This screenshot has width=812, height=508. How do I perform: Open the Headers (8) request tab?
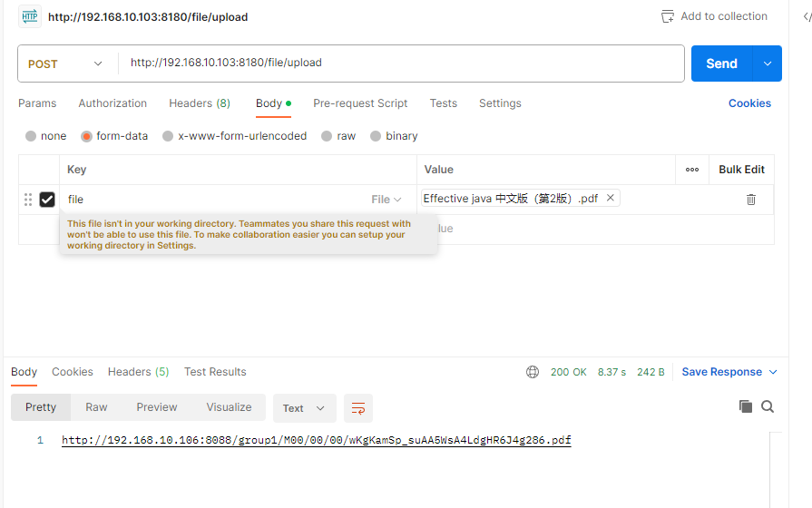200,103
